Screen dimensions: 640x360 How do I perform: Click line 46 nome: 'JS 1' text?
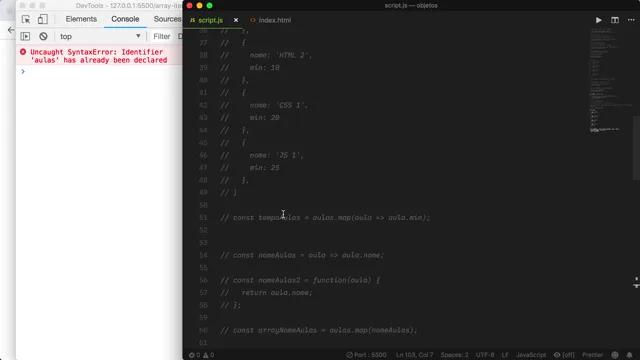tap(277, 155)
